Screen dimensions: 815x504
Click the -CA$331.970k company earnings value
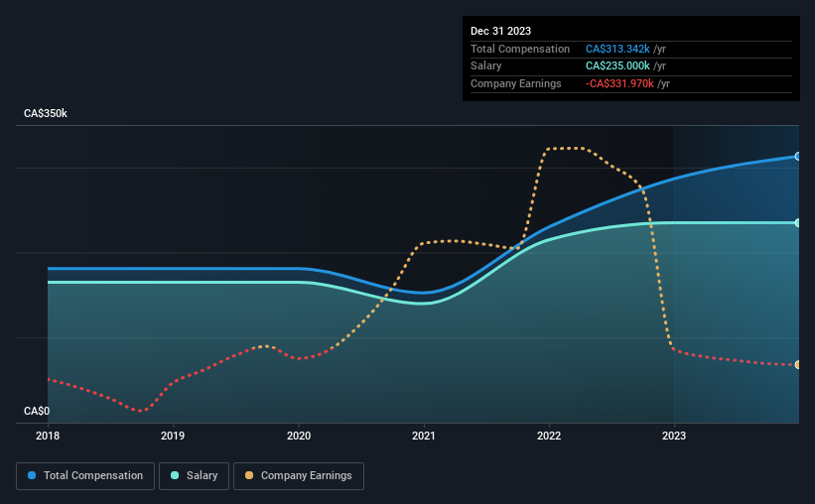point(619,83)
